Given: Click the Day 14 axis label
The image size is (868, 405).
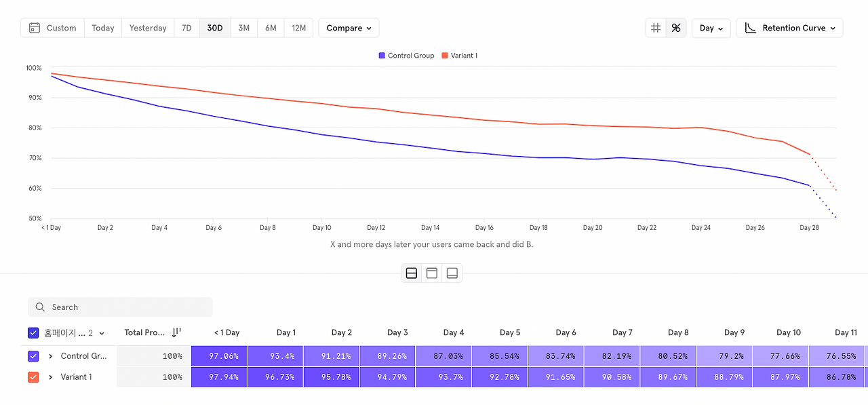Looking at the screenshot, I should (430, 228).
